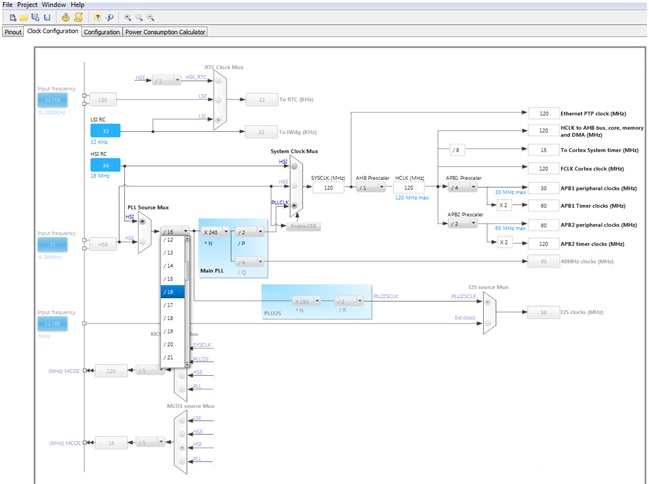The image size is (649, 484).
Task: Select HSI input in System Clock Mux
Action: pos(292,166)
